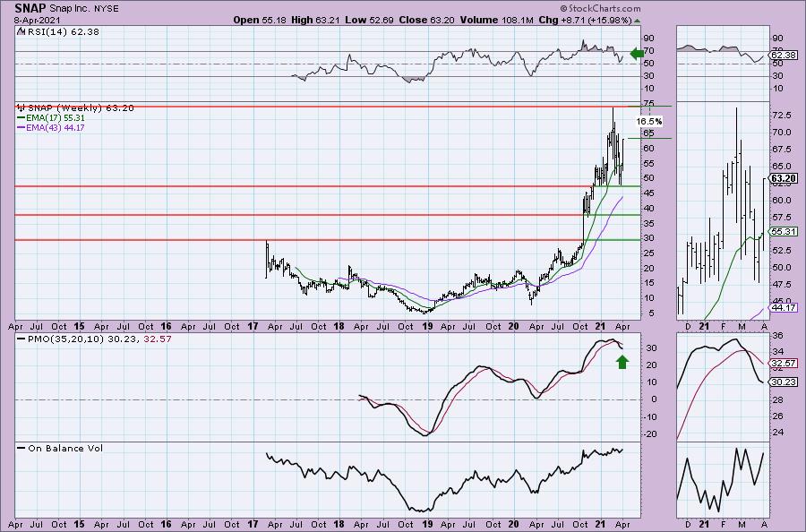Screen dimensions: 806x532
Task: Click the green line swatch for EMA(17)
Action: tap(21, 117)
